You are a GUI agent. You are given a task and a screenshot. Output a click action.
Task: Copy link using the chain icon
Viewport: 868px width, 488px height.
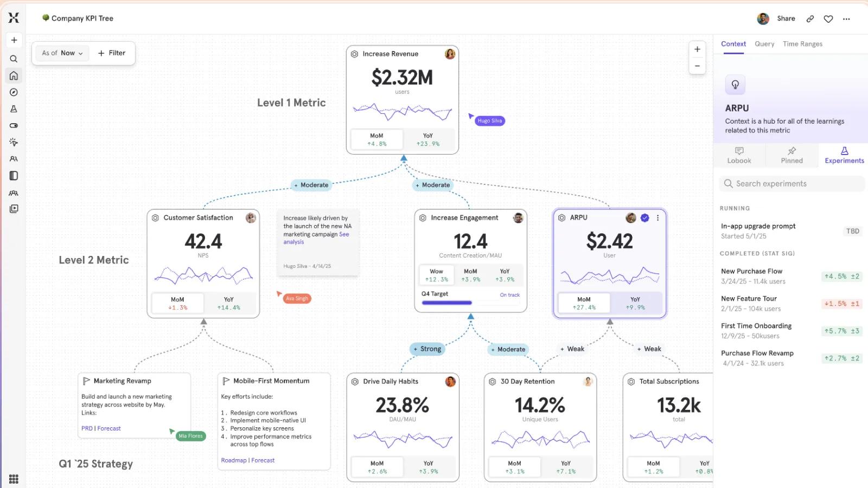(x=810, y=19)
